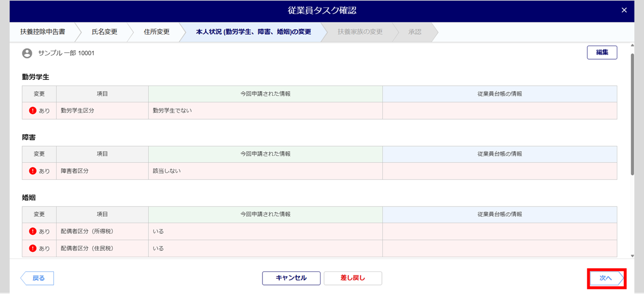Go to the 扶養控除申告書 step tab
This screenshot has width=644, height=294.
(43, 32)
